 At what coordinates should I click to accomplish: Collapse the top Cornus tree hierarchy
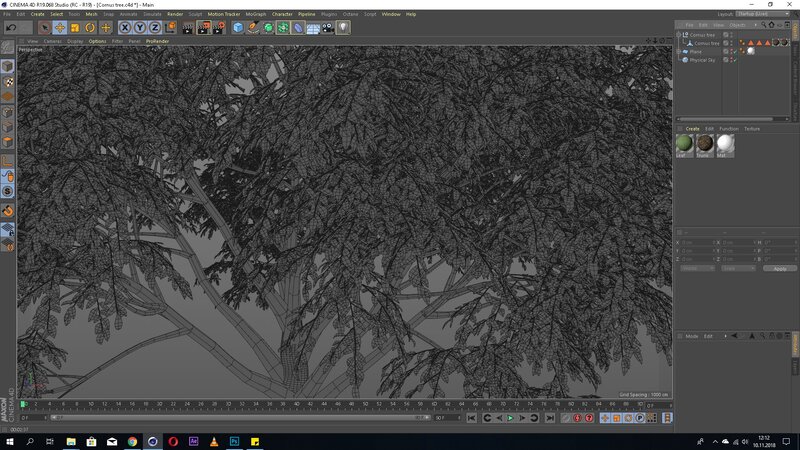pyautogui.click(x=680, y=35)
